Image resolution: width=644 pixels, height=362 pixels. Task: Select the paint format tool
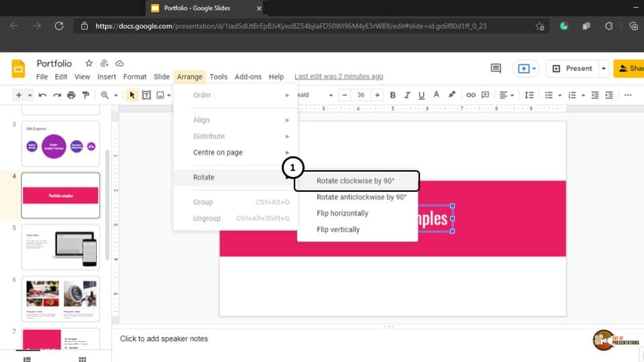[x=86, y=95]
